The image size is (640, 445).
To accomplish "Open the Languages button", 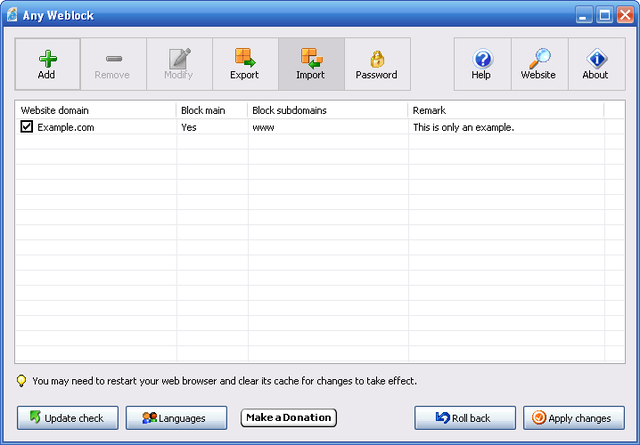I will (x=176, y=418).
